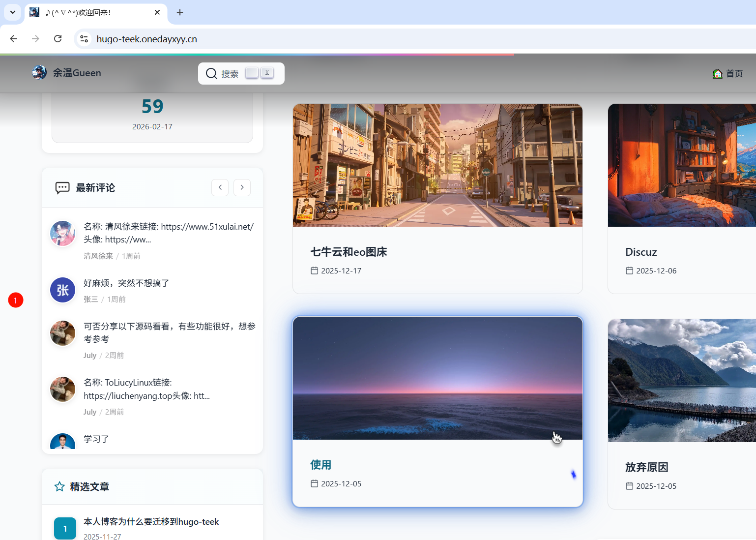The image size is (756, 540).
Task: Open the 搜索 search box
Action: pos(241,73)
